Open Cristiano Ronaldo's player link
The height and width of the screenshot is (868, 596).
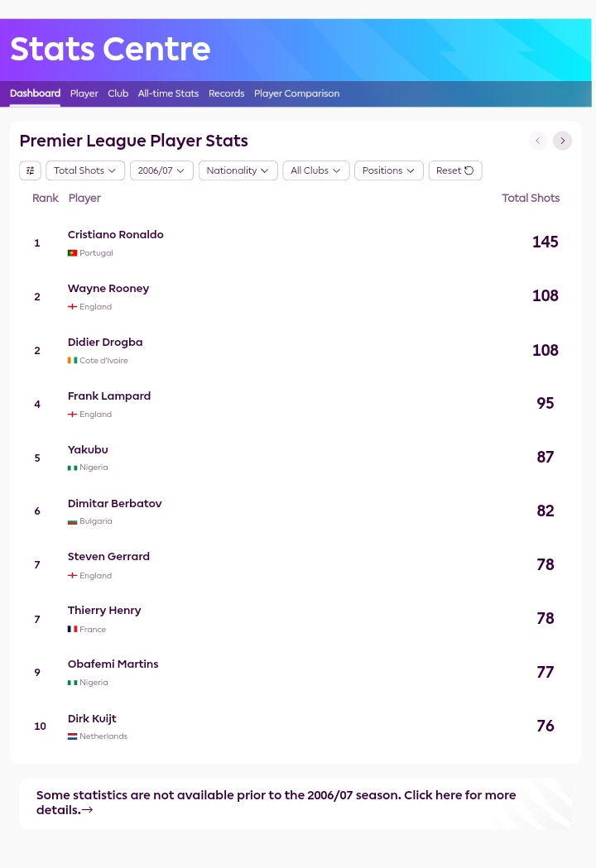116,235
